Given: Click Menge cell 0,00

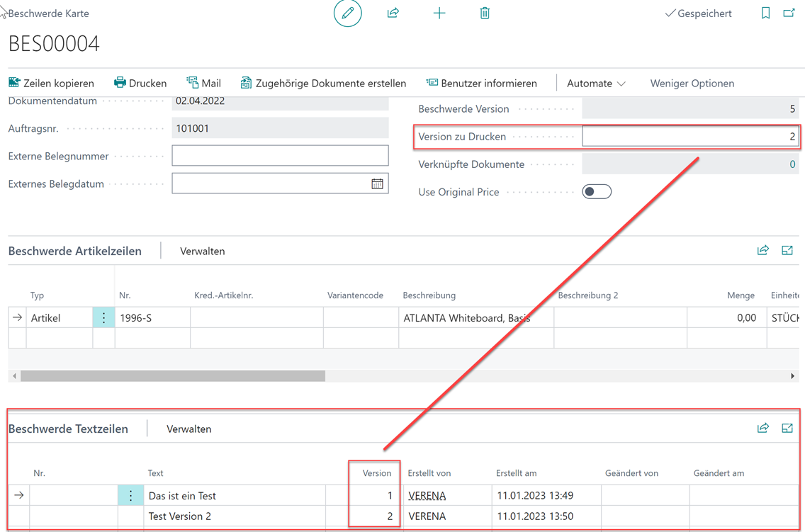Looking at the screenshot, I should pos(727,318).
